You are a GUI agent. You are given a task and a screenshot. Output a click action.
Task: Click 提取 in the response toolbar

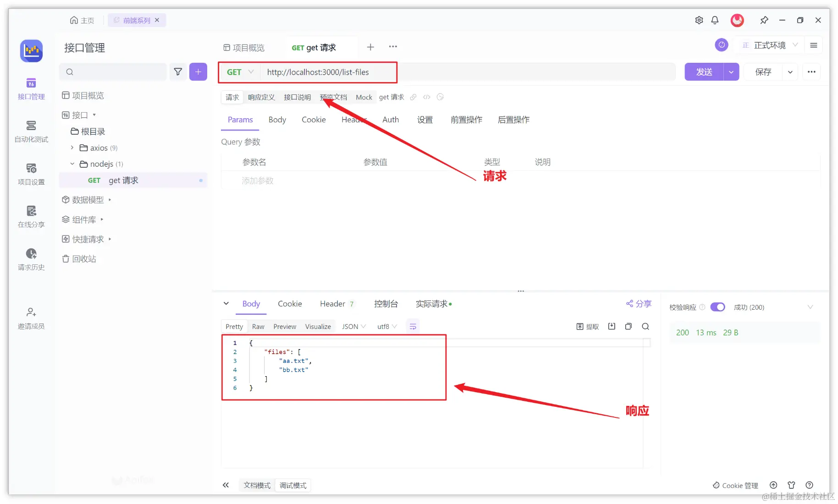(x=588, y=327)
